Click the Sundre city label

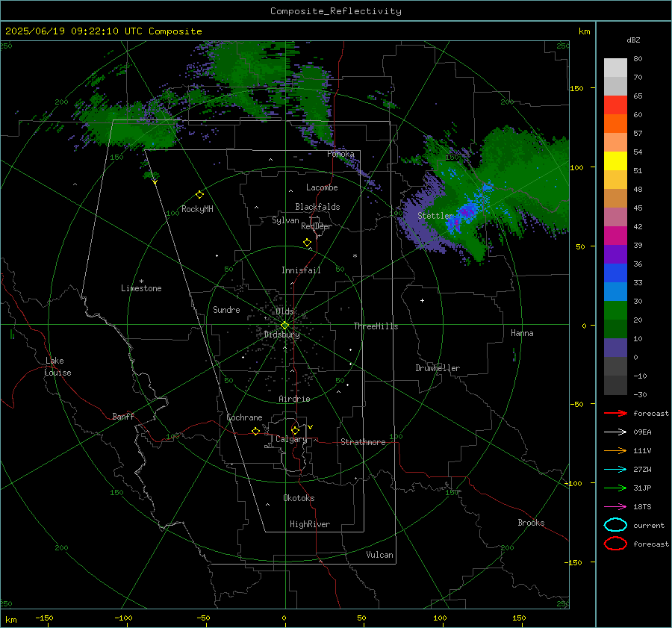226,309
